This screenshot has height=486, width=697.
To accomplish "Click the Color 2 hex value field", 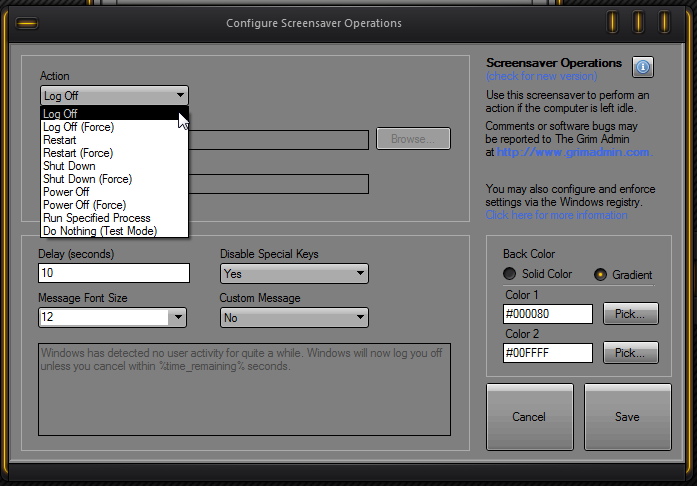I will (x=548, y=353).
